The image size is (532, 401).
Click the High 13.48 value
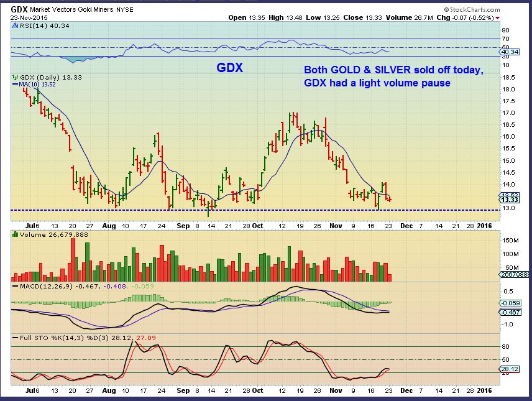click(285, 17)
